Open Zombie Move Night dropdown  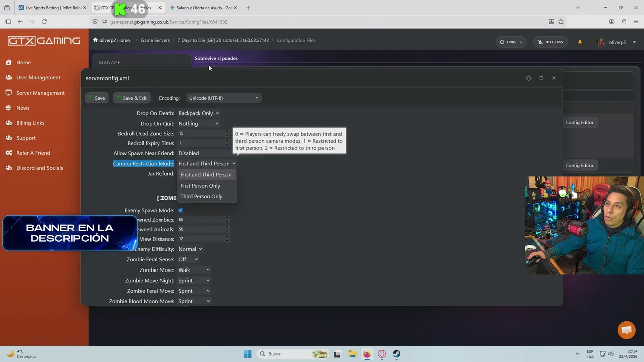click(x=194, y=281)
